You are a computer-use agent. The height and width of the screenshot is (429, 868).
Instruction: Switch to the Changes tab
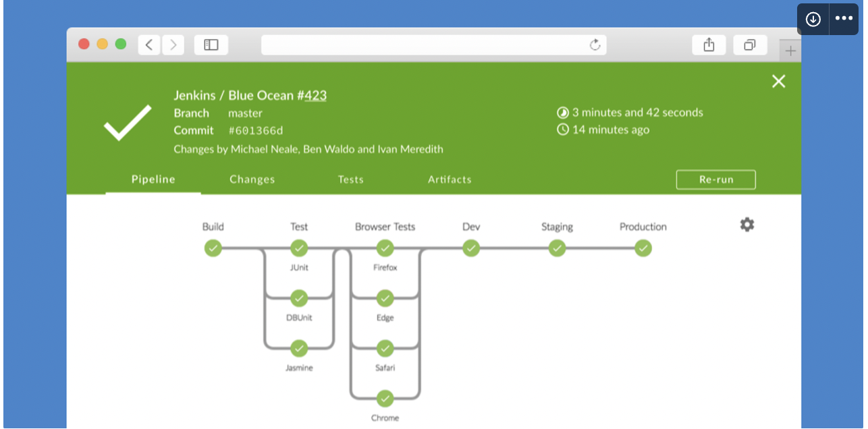click(252, 179)
